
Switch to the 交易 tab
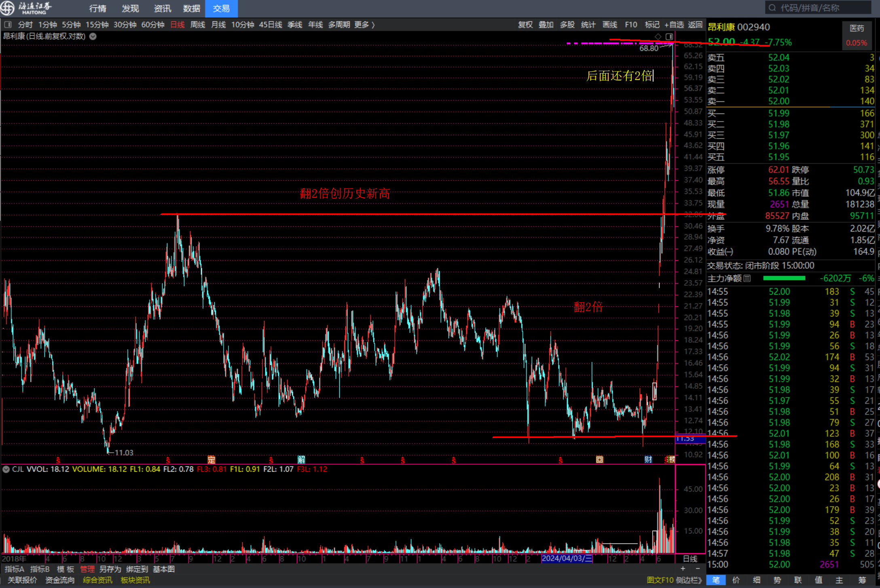(x=221, y=8)
